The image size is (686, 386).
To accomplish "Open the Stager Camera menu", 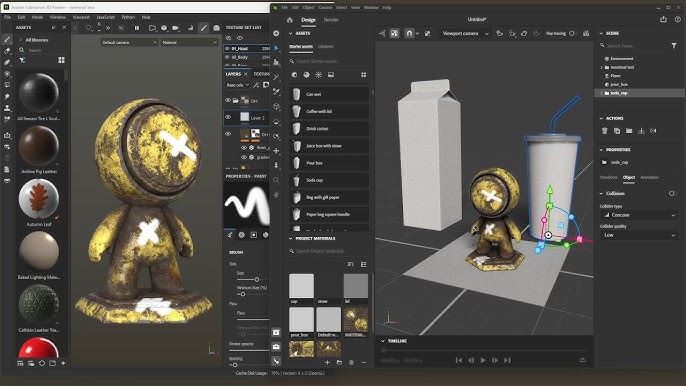I will click(x=325, y=7).
